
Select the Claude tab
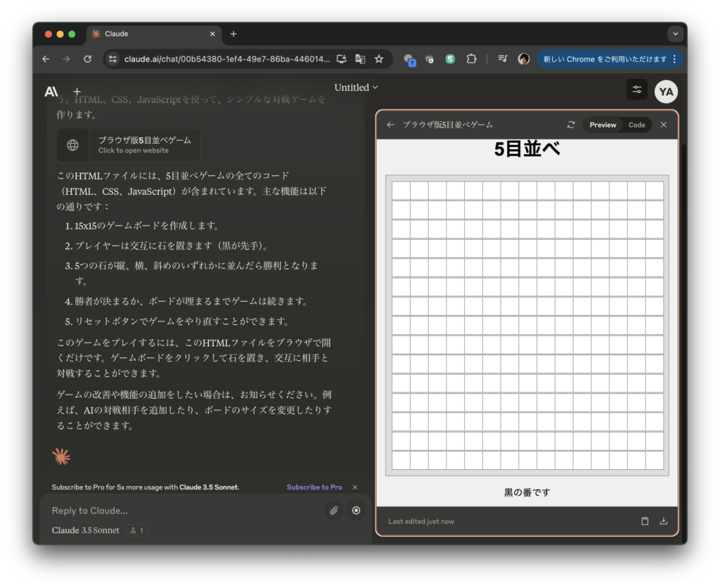pyautogui.click(x=154, y=34)
